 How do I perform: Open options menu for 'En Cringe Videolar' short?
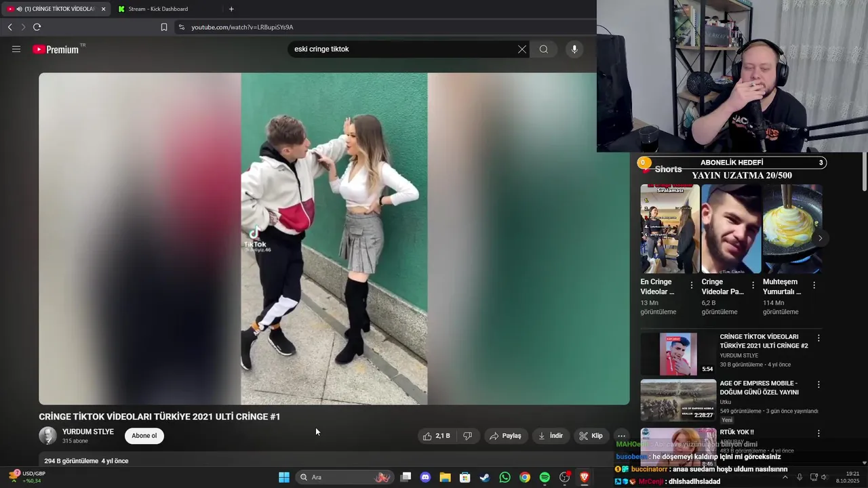coord(692,285)
